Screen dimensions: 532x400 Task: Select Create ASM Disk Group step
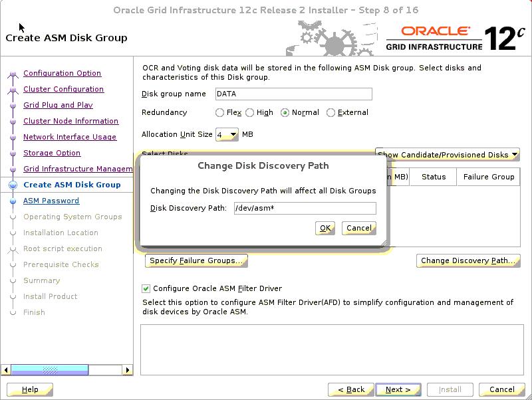(x=72, y=185)
